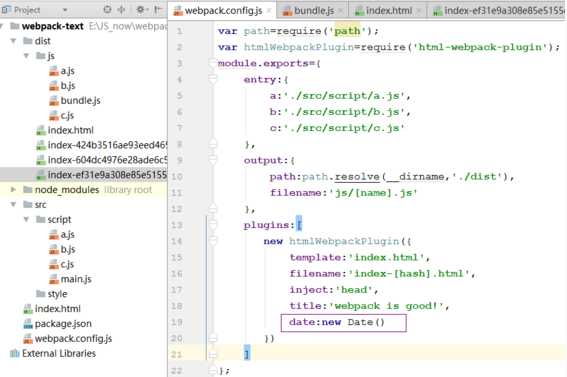567x377 pixels.
Task: Close the bundle.js tab
Action: coord(341,11)
